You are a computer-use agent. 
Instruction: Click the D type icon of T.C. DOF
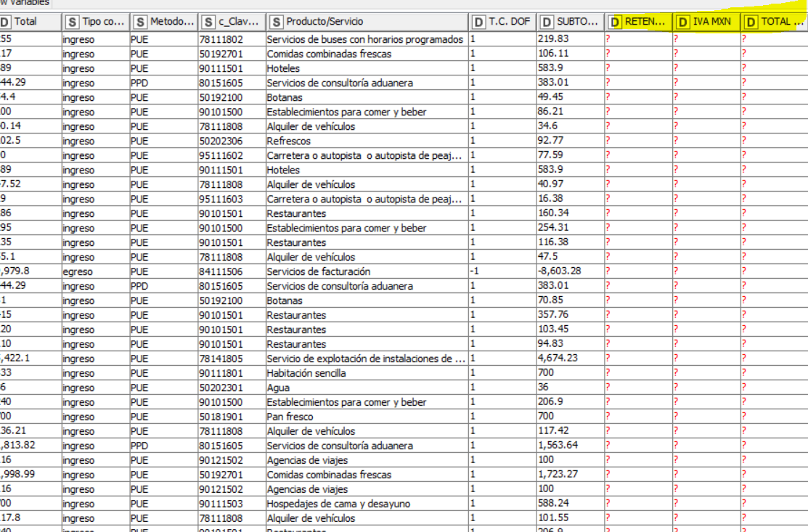coord(478,22)
